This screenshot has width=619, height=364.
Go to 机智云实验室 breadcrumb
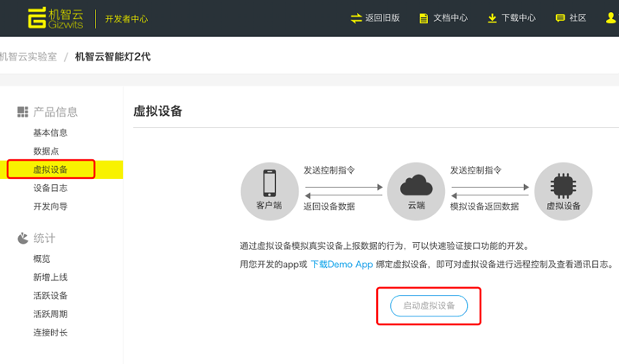pyautogui.click(x=29, y=56)
